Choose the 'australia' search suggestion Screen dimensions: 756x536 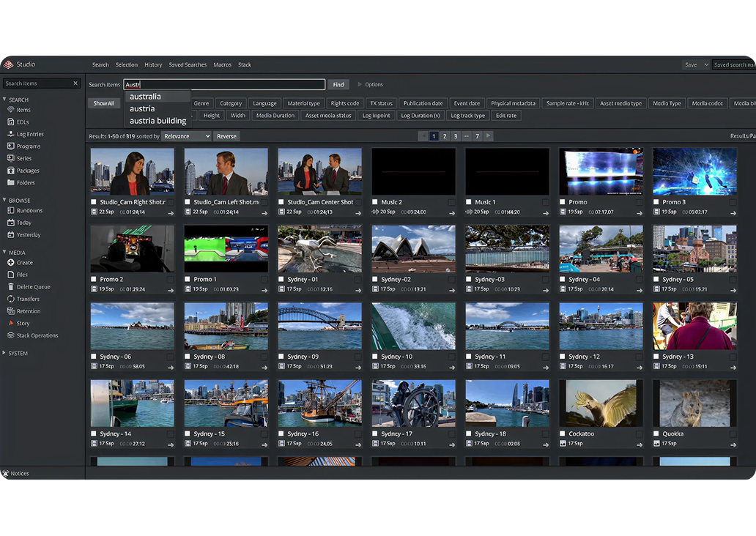point(145,97)
